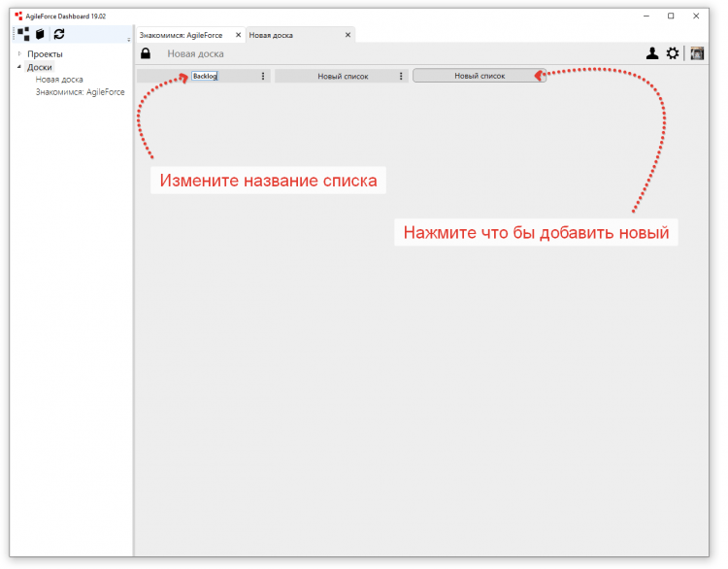Toggle the board lock icon
The width and height of the screenshot is (728, 569).
(146, 53)
